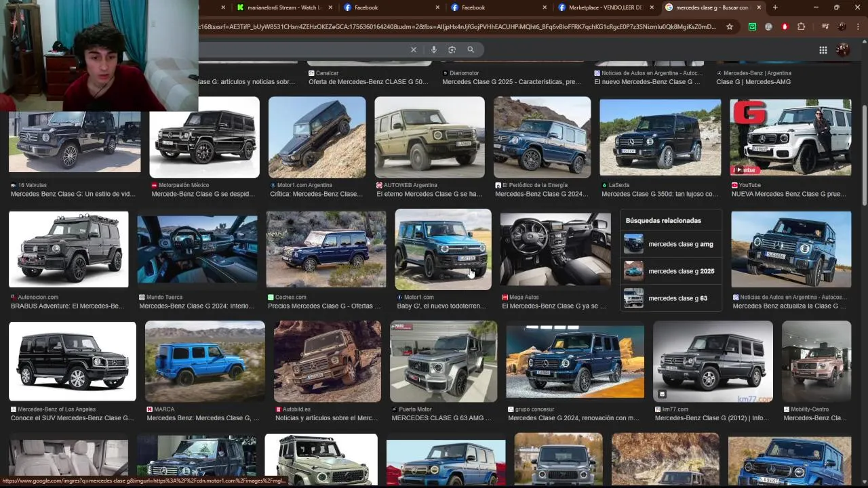Open the Chrome profile avatar in toolbar

(x=842, y=26)
